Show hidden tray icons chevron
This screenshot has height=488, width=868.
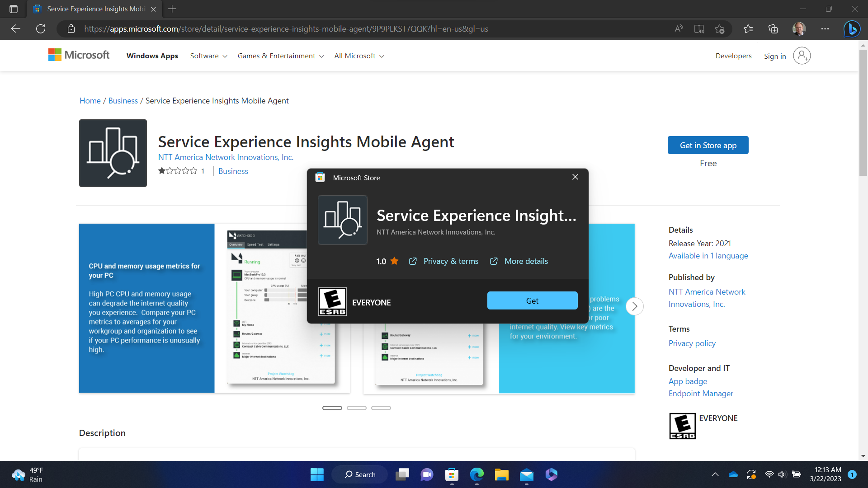715,474
